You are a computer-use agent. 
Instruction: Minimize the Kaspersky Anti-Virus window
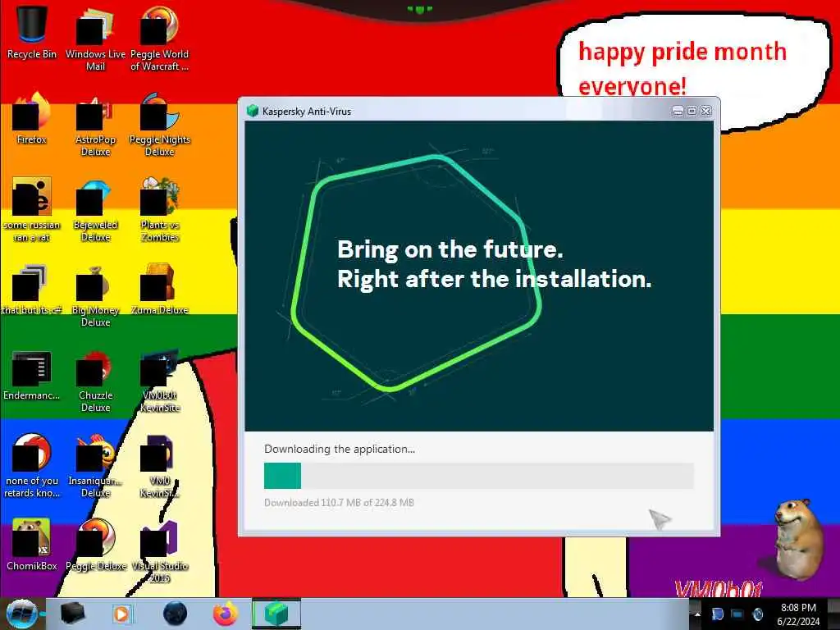tap(678, 111)
